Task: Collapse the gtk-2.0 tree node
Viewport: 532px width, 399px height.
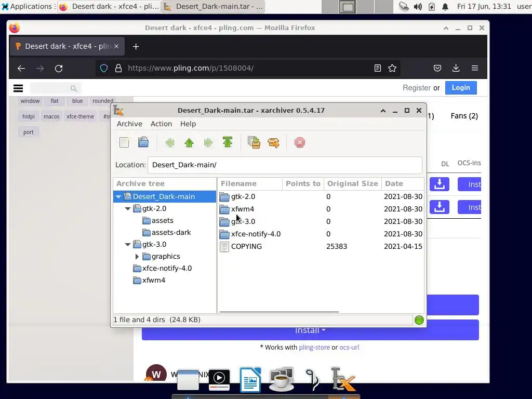Action: [x=128, y=209]
